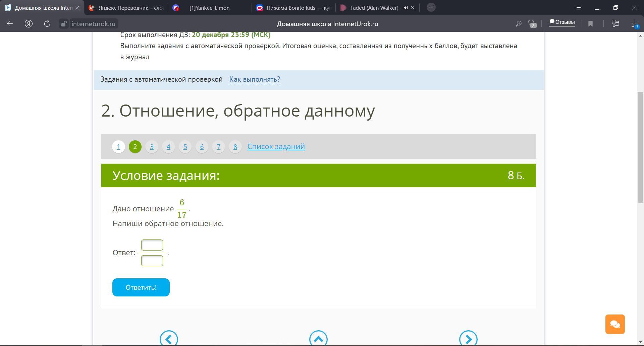644x346 pixels.
Task: Open task number 1
Action: [x=118, y=147]
